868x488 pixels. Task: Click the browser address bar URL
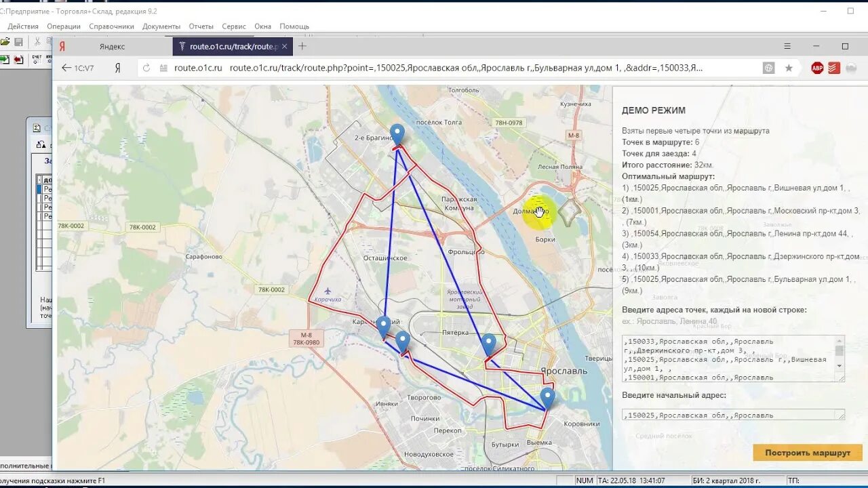point(466,68)
